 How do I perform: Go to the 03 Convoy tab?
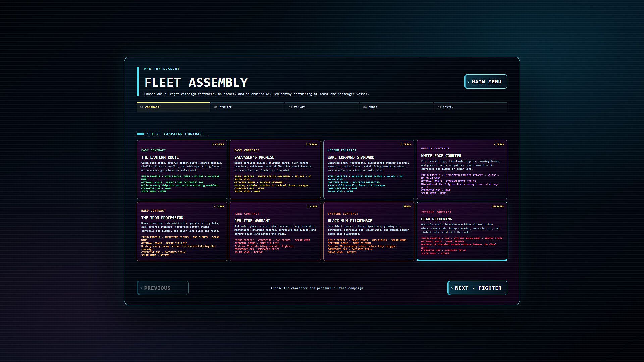click(322, 107)
